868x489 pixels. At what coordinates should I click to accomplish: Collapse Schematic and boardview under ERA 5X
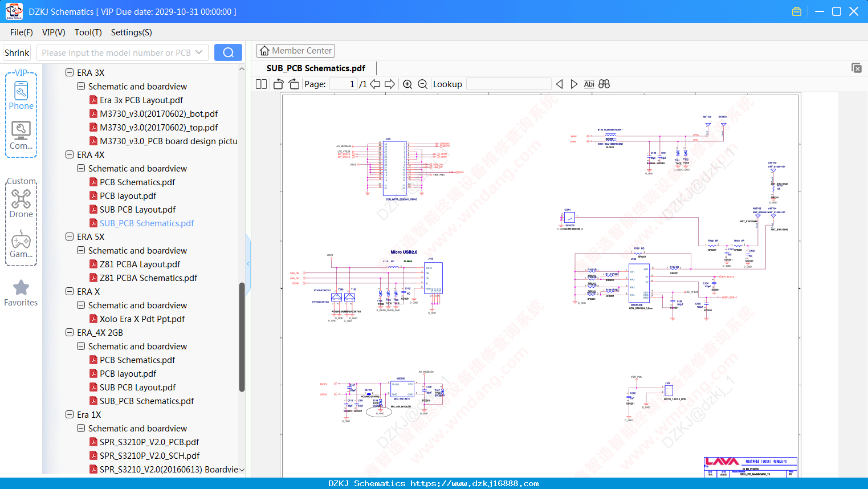coord(81,250)
